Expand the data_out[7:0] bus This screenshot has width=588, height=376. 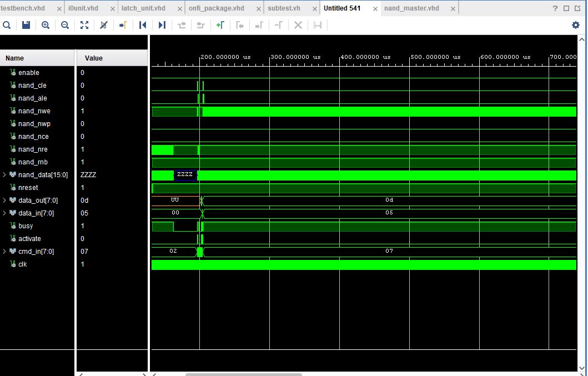4,200
